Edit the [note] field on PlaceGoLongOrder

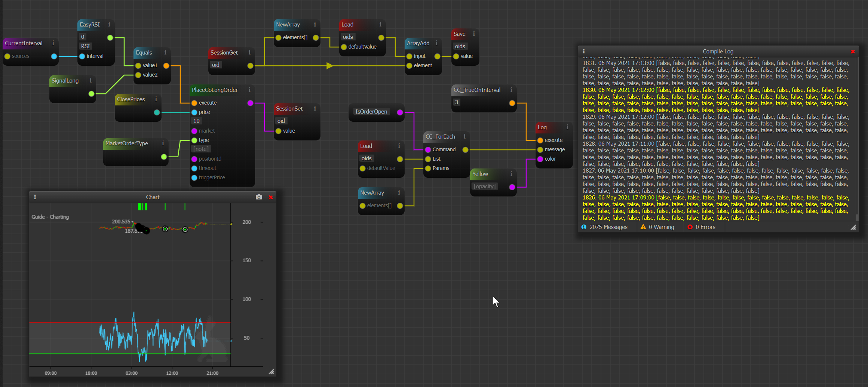click(201, 149)
